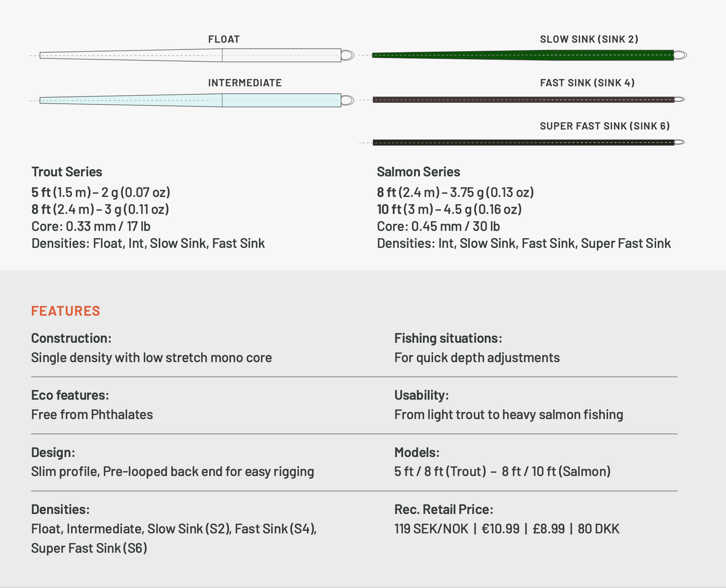
Task: Click the Fast Sink (Sink 4) leader diagram
Action: 522,100
